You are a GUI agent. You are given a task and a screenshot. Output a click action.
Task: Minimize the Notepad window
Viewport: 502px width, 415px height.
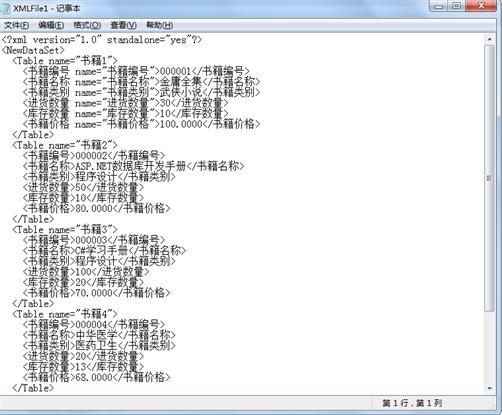point(439,6)
